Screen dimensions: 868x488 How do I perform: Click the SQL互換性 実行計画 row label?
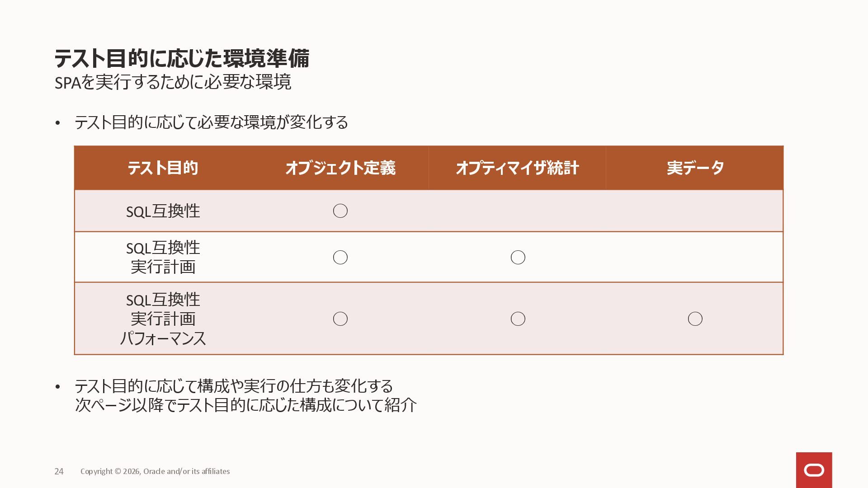163,258
